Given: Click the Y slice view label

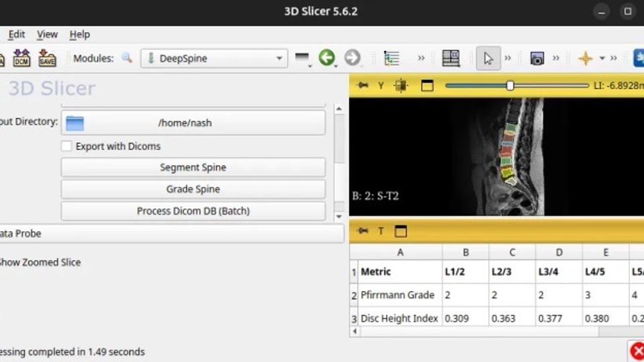Looking at the screenshot, I should [381, 85].
